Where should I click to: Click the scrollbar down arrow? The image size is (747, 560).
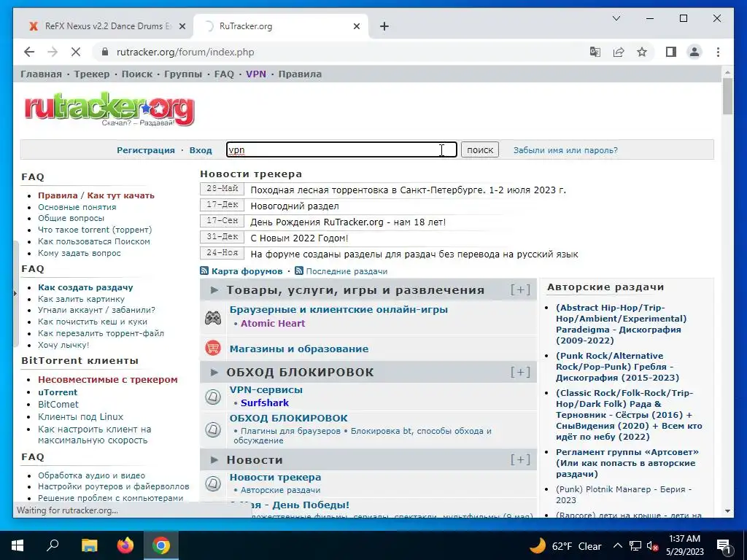coord(727,511)
